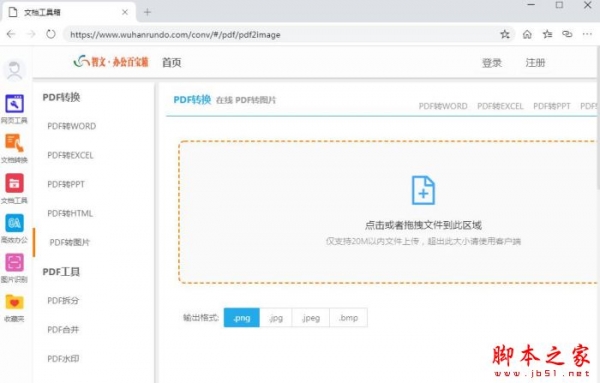Viewport: 600px width, 383px height.
Task: Click the browser forward arrow
Action: [x=31, y=34]
